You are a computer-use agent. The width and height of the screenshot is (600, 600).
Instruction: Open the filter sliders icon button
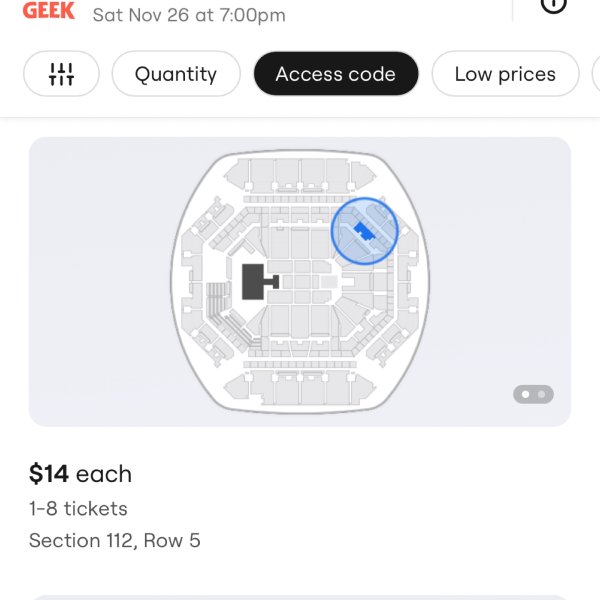pyautogui.click(x=61, y=73)
